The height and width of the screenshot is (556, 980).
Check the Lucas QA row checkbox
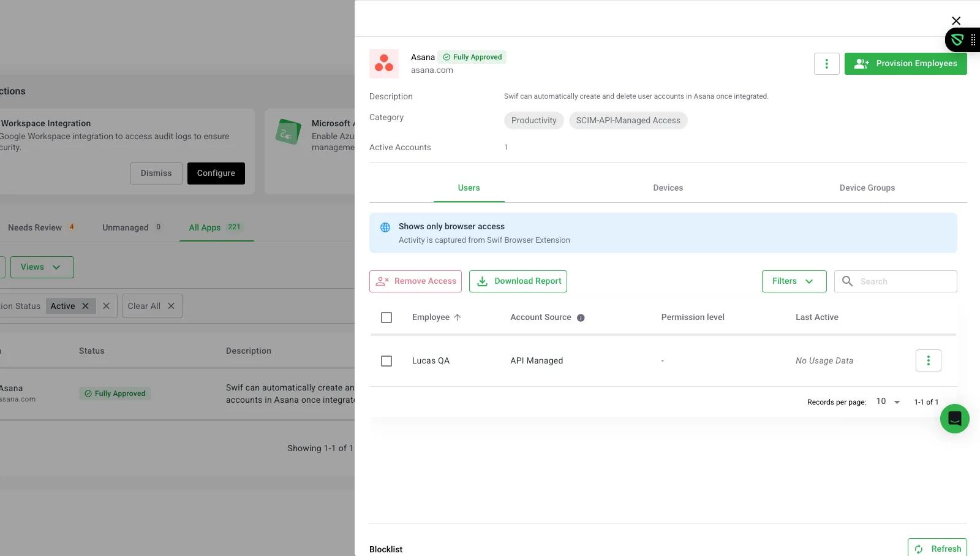point(386,361)
